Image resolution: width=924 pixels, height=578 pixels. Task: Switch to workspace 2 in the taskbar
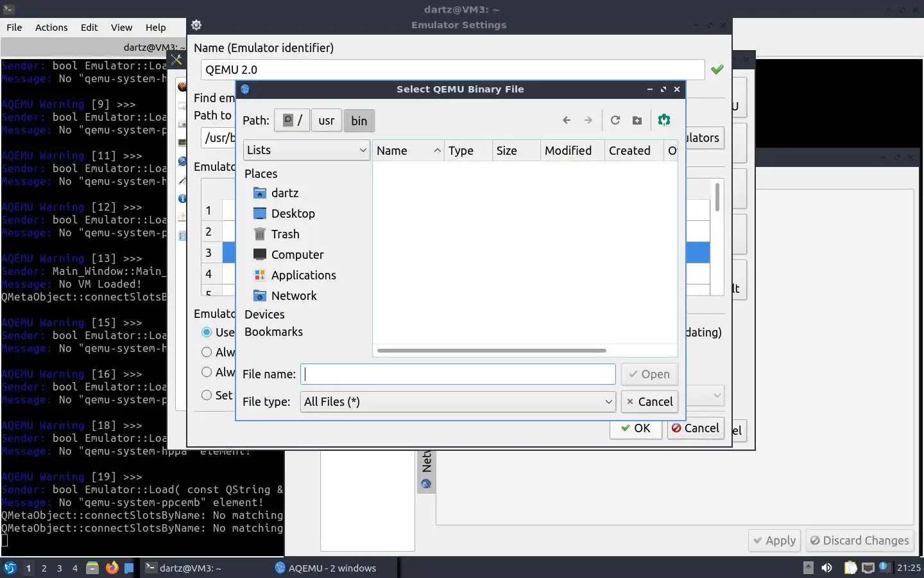click(44, 568)
